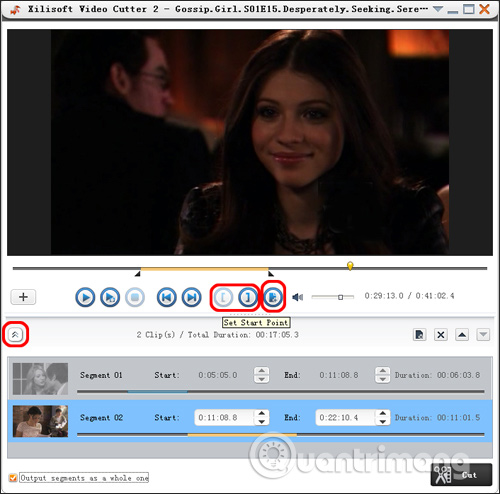Jump to next frame button
The height and width of the screenshot is (494, 500).
point(191,297)
